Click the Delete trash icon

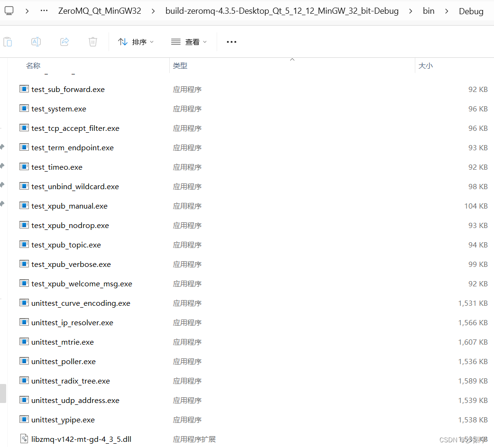(93, 42)
